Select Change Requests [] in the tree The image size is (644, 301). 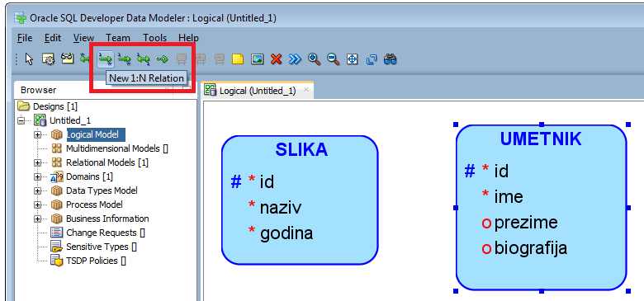(x=106, y=233)
